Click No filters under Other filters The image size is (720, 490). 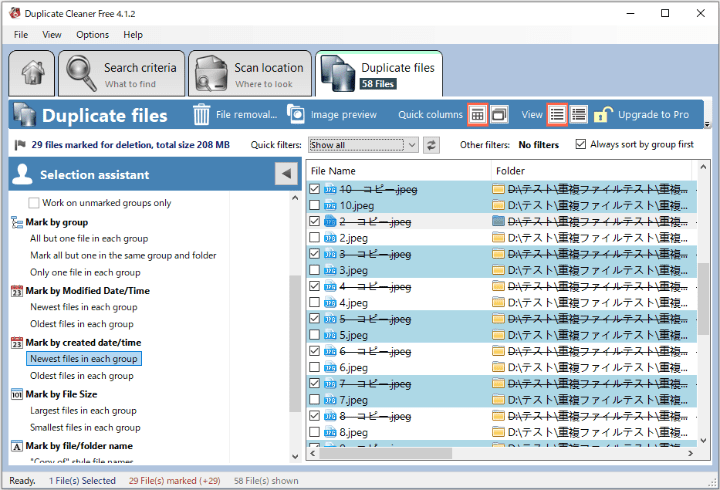point(539,145)
